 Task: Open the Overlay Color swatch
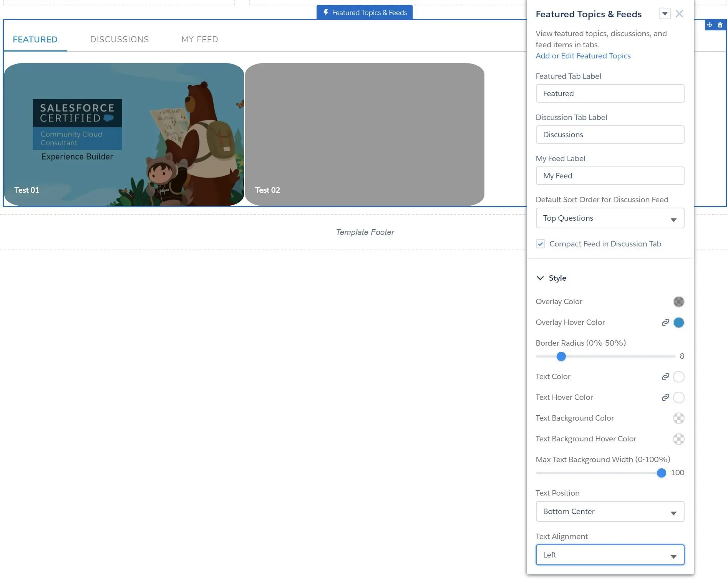point(678,302)
